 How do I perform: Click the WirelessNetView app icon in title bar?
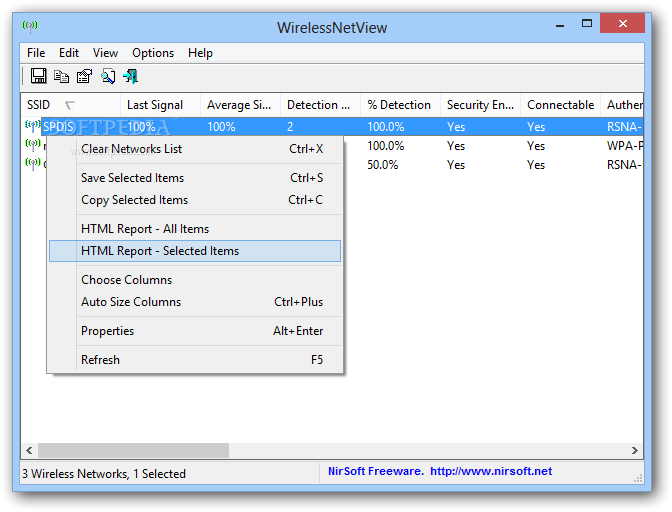30,26
